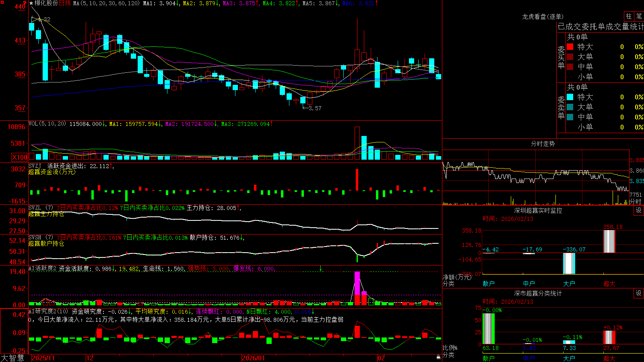Image resolution: width=644 pixels, height=362 pixels.
Task: Click the dark red 大单 buy order swatch
Action: [570, 57]
